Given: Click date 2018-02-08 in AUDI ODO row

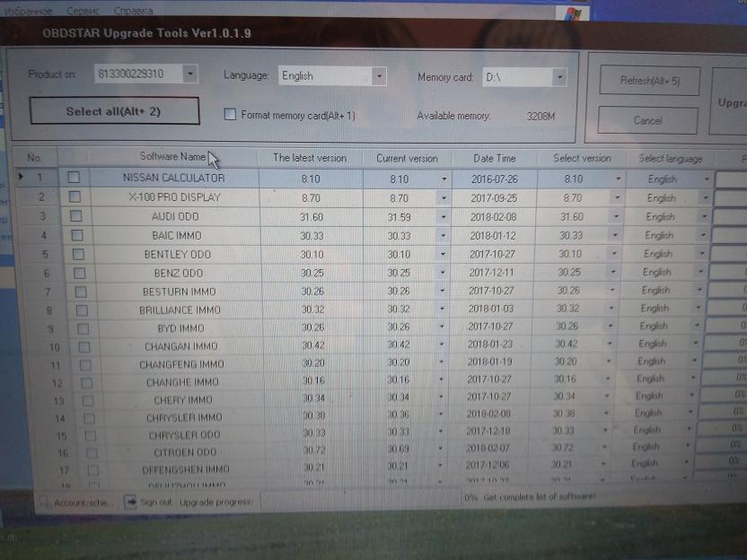Looking at the screenshot, I should click(494, 217).
